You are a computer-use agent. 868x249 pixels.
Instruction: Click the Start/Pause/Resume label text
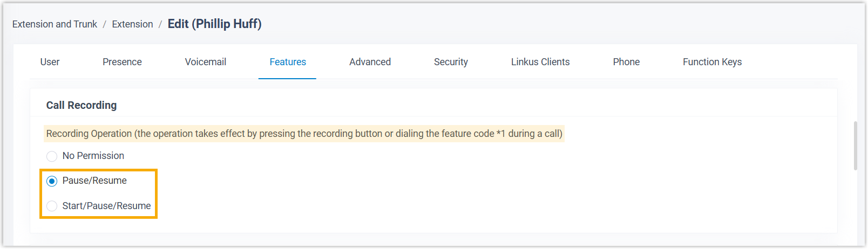pyautogui.click(x=106, y=206)
